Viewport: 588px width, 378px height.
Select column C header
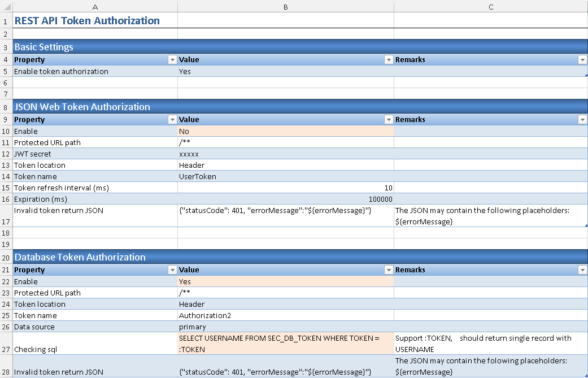coord(491,6)
